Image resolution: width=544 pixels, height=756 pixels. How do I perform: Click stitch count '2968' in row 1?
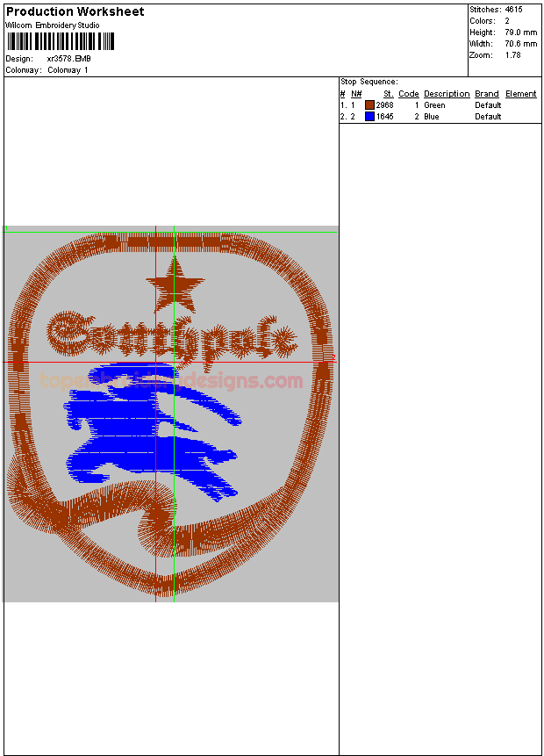point(384,105)
